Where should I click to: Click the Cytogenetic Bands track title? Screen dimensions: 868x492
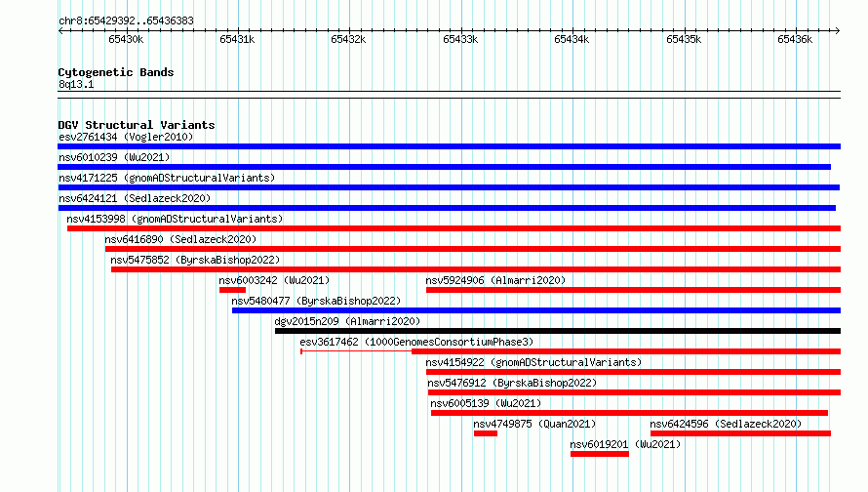[116, 72]
